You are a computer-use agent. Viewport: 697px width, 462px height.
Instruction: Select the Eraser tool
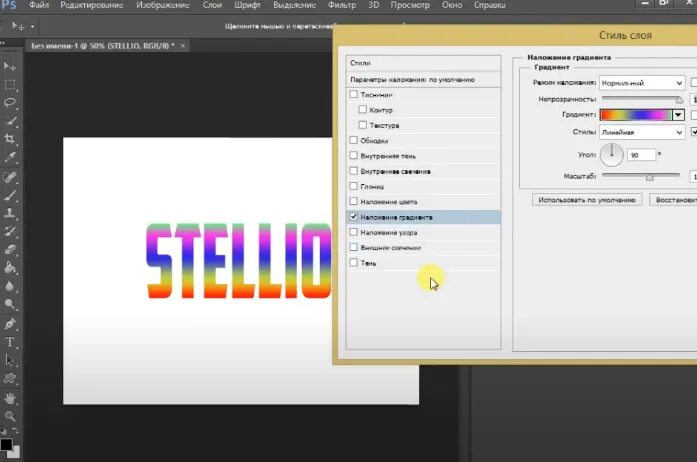tap(10, 249)
